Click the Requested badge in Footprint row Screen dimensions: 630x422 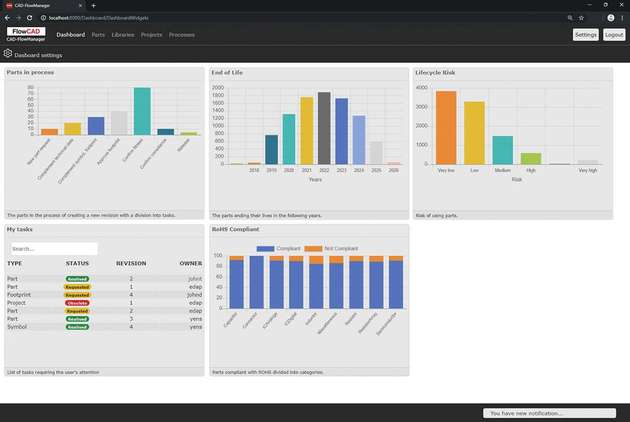point(77,295)
